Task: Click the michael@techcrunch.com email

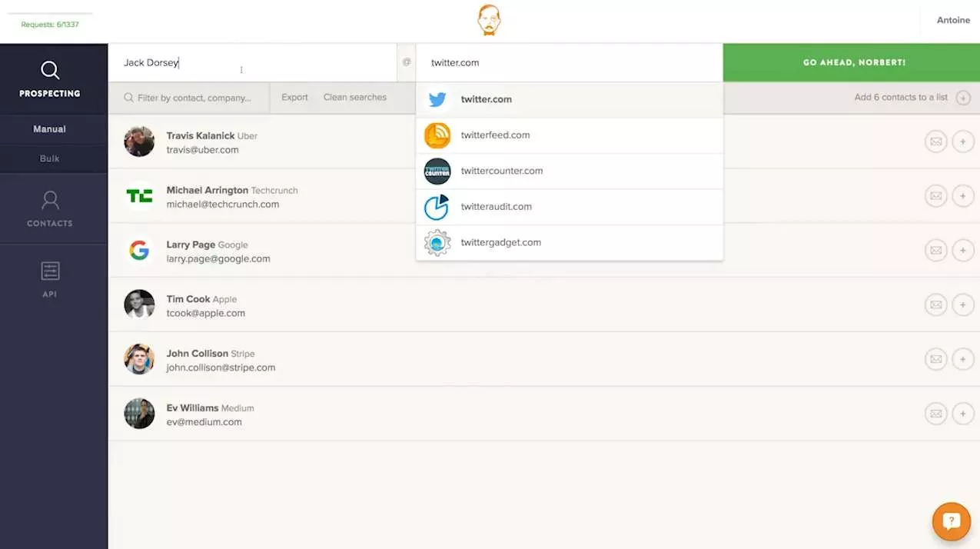Action: click(223, 205)
